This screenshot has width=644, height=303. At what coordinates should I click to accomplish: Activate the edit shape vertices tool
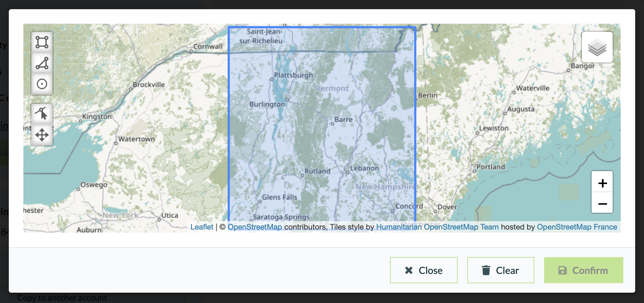pos(42,114)
